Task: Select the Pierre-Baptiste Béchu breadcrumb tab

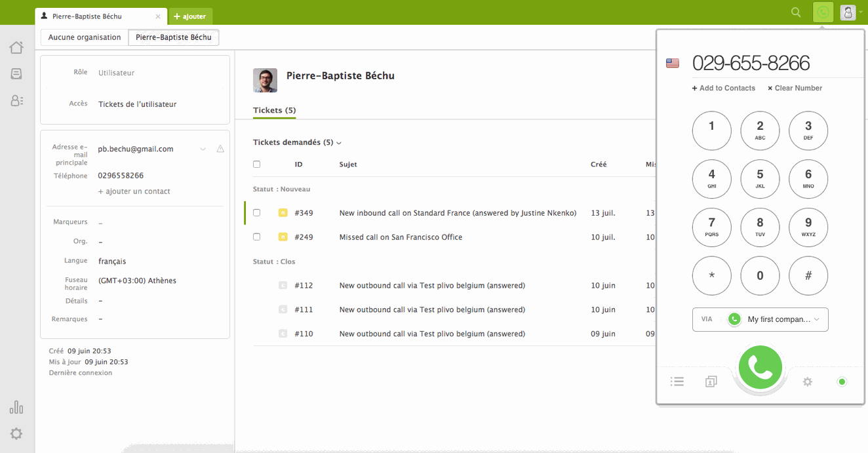Action: tap(174, 37)
